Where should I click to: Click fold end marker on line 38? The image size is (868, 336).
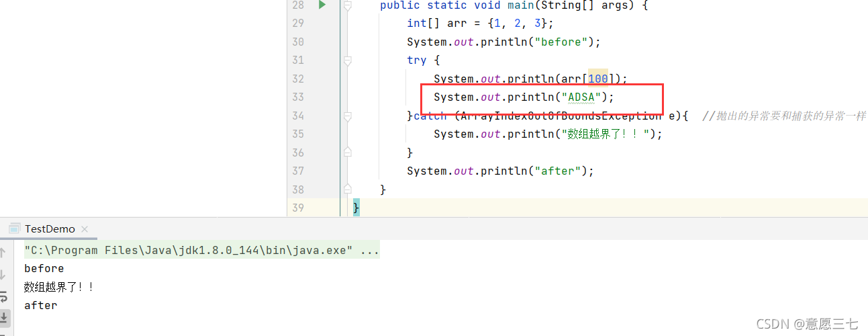(x=348, y=190)
